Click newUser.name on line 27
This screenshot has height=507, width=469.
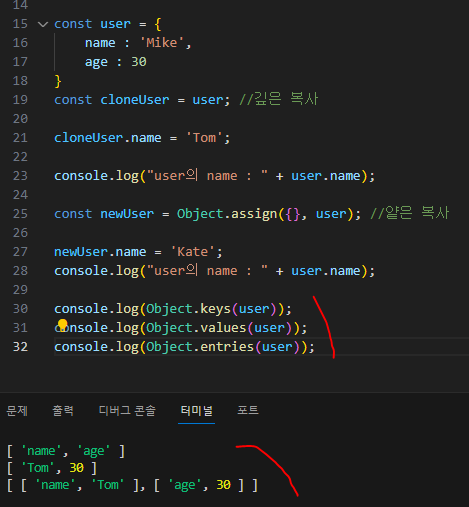click(x=100, y=252)
